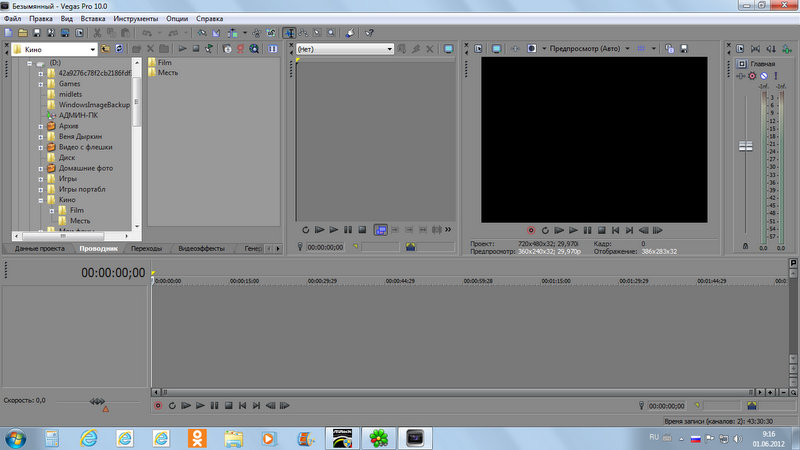
Task: Open the Automation Settings gear icon under Главная
Action: pos(752,76)
